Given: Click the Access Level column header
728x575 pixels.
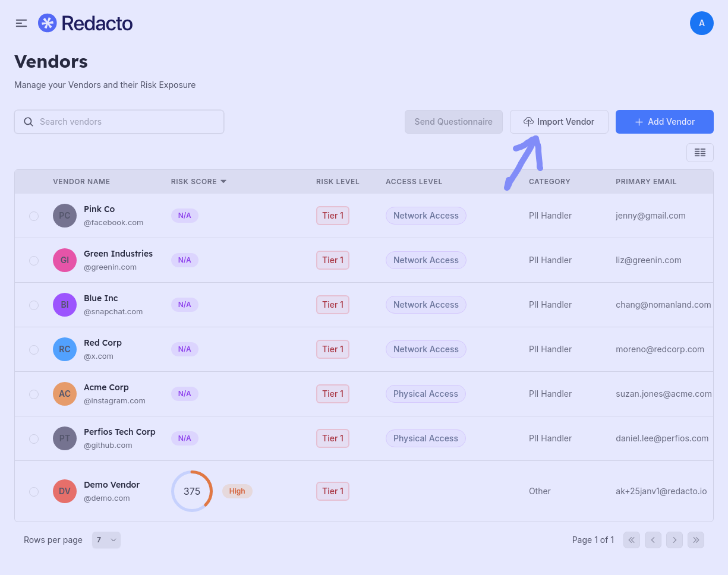Looking at the screenshot, I should pyautogui.click(x=414, y=182).
